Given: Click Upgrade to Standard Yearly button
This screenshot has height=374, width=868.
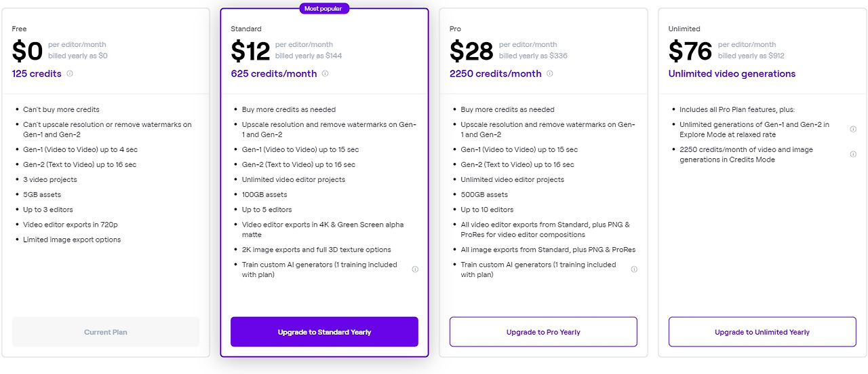Looking at the screenshot, I should coord(324,332).
